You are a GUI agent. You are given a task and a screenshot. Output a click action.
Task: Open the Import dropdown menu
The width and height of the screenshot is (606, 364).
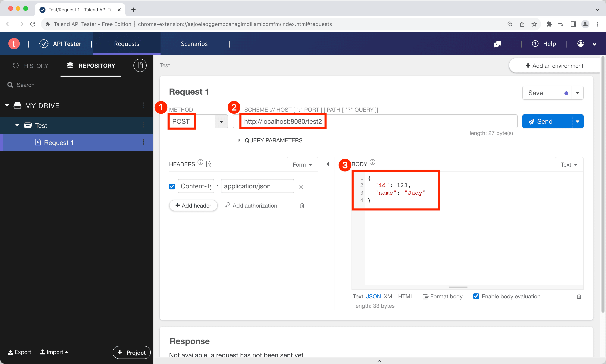(x=54, y=352)
